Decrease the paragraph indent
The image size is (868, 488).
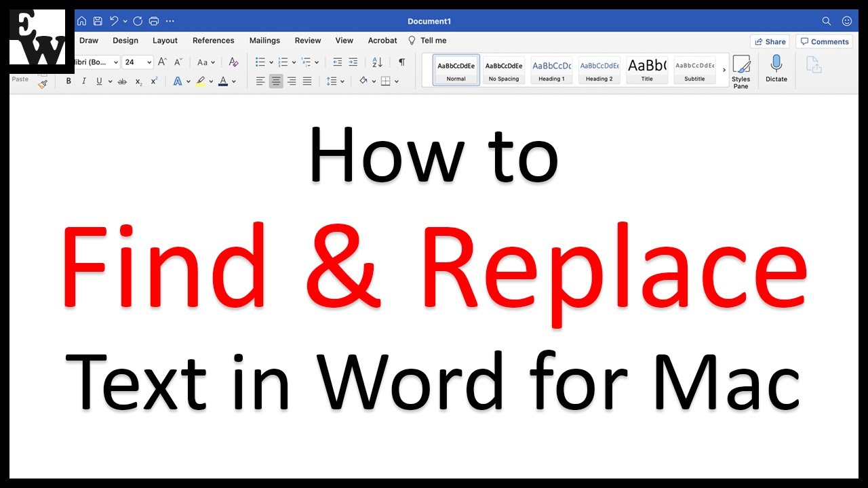(x=337, y=62)
